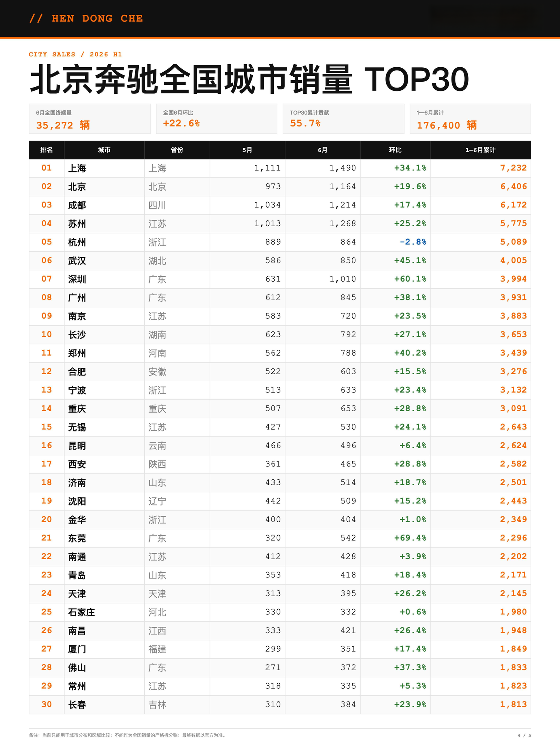Image resolution: width=560 pixels, height=749 pixels.
Task: Select the city name 成都
Action: 77,205
